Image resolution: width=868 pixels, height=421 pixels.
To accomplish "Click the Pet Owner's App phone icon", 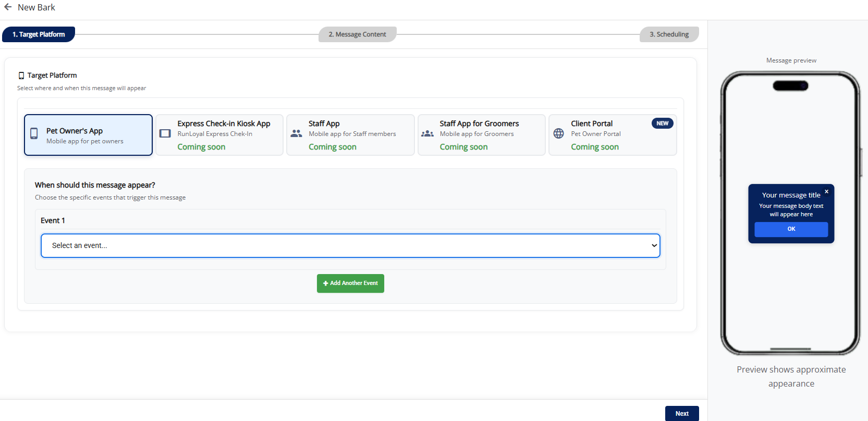I will tap(34, 134).
